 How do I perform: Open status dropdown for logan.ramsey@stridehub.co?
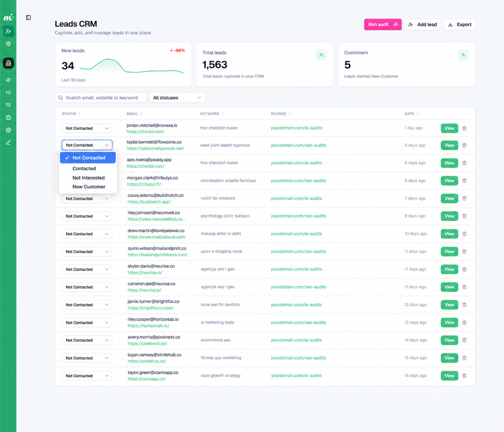pos(87,358)
